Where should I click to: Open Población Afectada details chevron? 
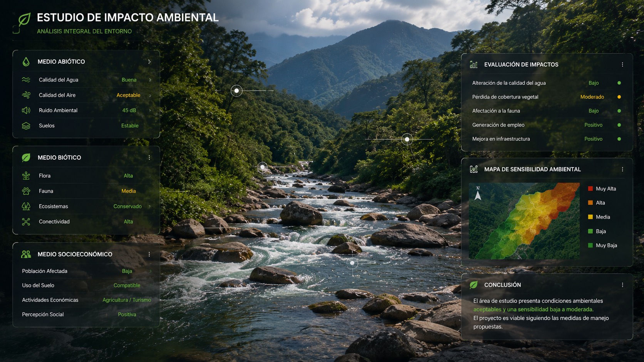click(x=150, y=272)
